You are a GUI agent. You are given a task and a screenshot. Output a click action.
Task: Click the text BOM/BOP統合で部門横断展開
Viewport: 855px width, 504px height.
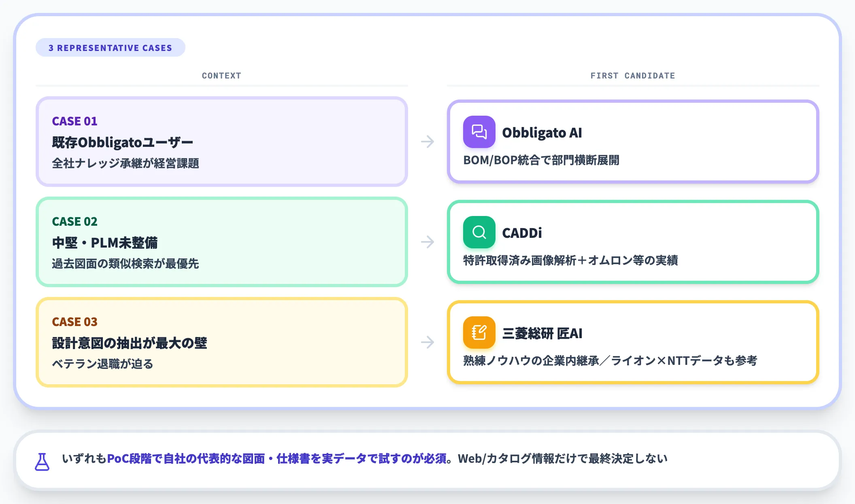[x=541, y=160]
